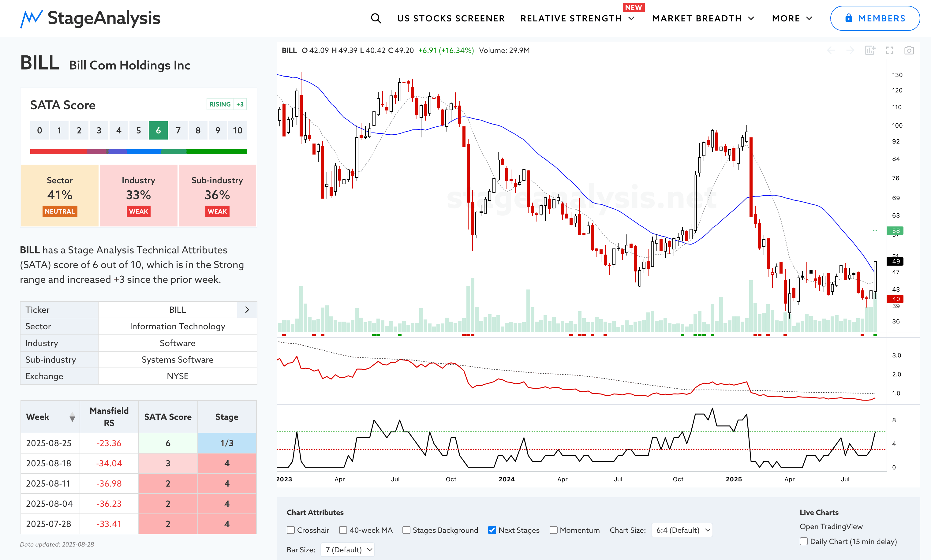931x560 pixels.
Task: Click the Week column header
Action: [50, 417]
